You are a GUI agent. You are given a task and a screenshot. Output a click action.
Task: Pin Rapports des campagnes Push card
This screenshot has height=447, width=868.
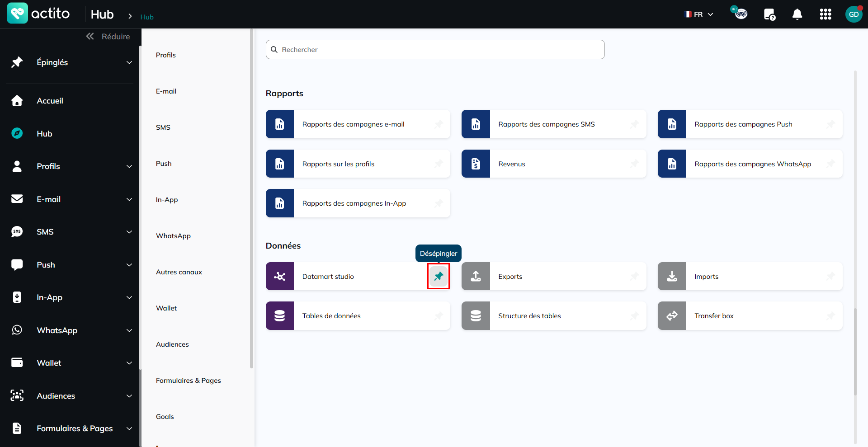click(x=831, y=124)
